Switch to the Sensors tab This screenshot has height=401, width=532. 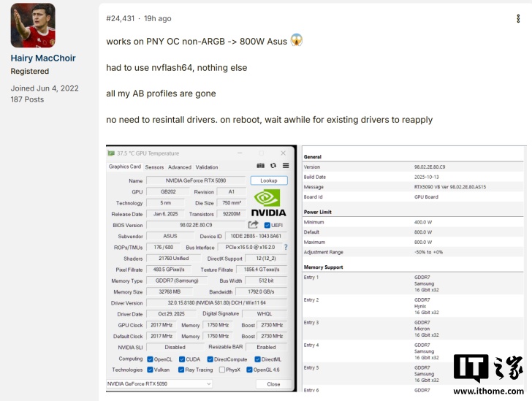tap(154, 167)
